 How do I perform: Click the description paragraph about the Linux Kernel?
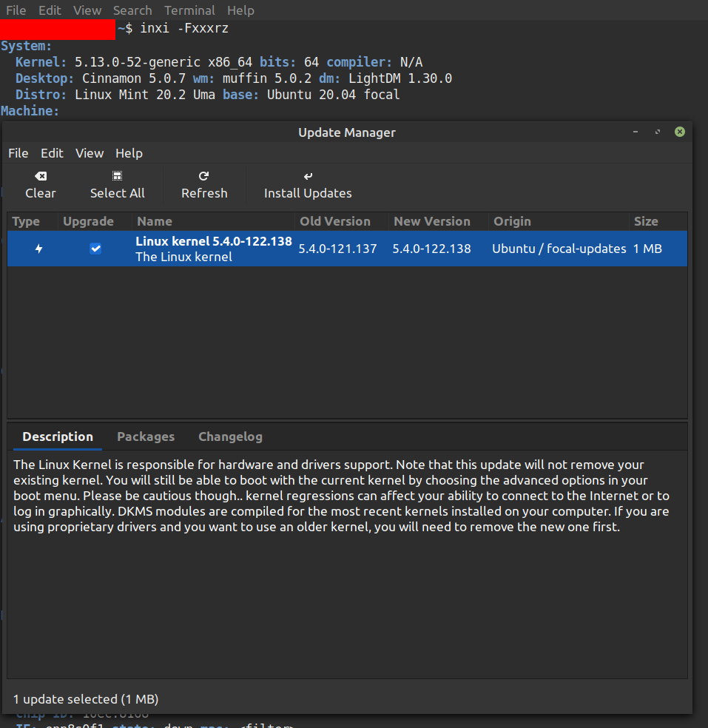(341, 496)
